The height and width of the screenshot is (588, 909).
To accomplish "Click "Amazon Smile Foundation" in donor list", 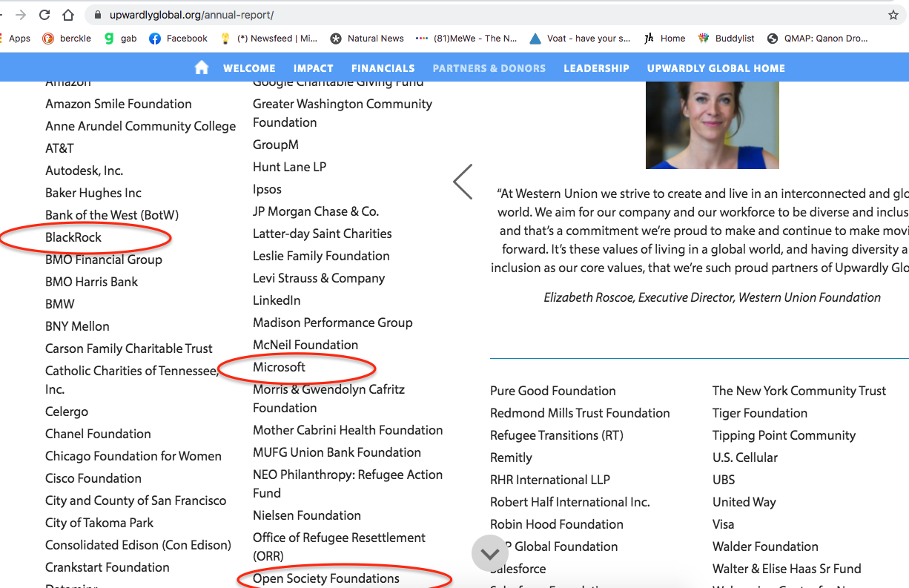I will pyautogui.click(x=119, y=104).
